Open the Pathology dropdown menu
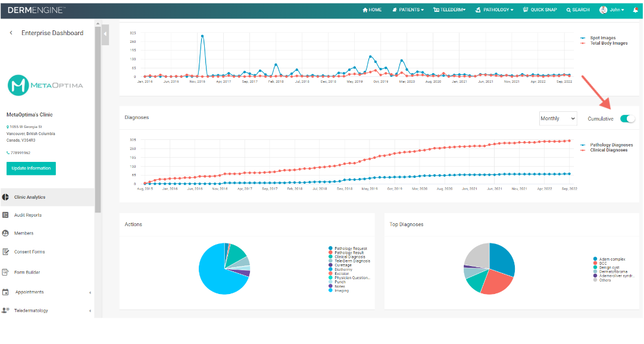Viewport: 644px width, 344px height. coord(494,10)
